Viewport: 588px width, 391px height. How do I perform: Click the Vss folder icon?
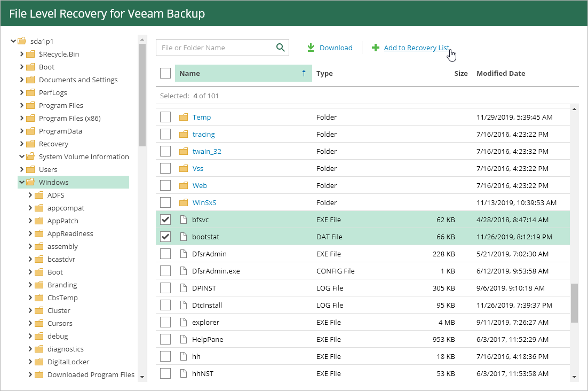pyautogui.click(x=184, y=168)
